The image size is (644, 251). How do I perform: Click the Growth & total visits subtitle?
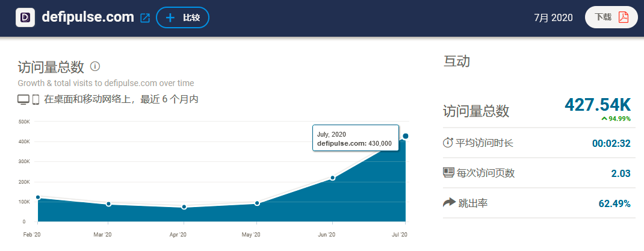pyautogui.click(x=106, y=83)
